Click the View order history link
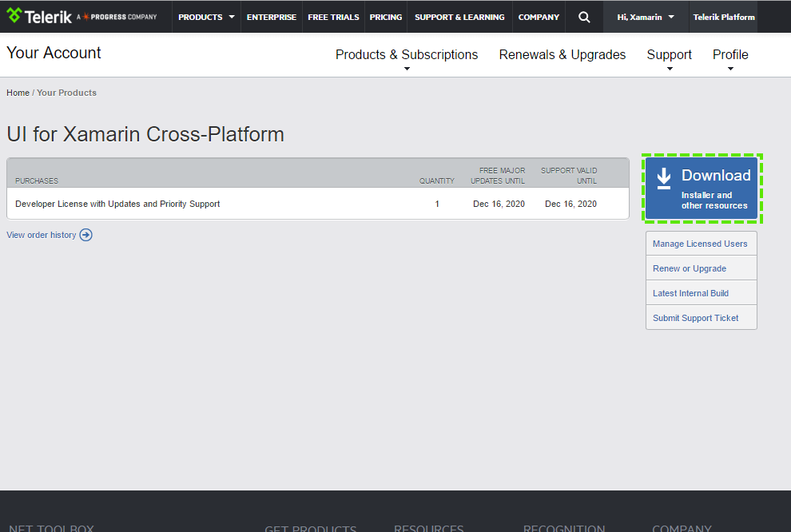 pos(42,235)
